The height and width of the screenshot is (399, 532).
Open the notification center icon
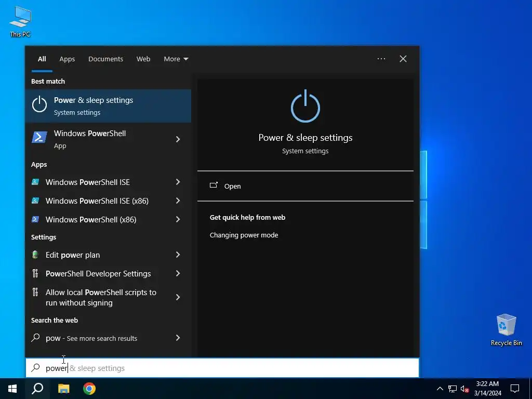pos(515,389)
